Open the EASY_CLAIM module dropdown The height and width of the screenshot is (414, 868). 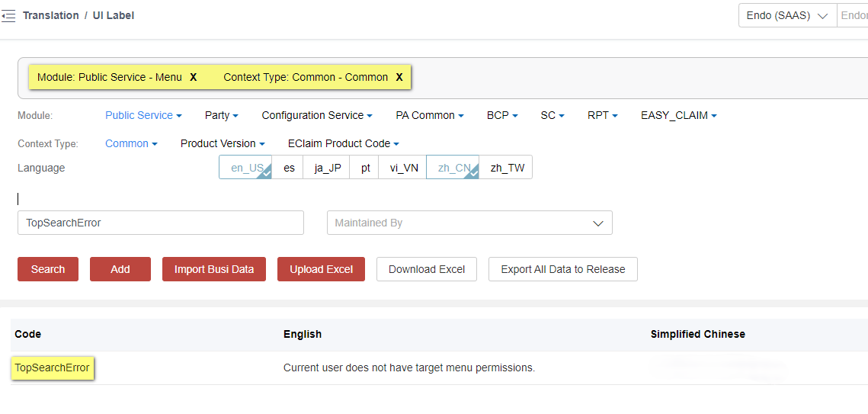coord(678,115)
